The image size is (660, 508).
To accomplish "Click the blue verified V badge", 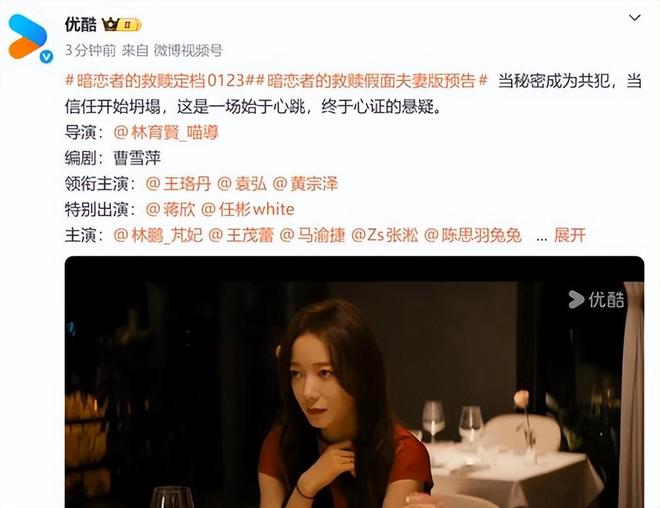I will point(46,56).
